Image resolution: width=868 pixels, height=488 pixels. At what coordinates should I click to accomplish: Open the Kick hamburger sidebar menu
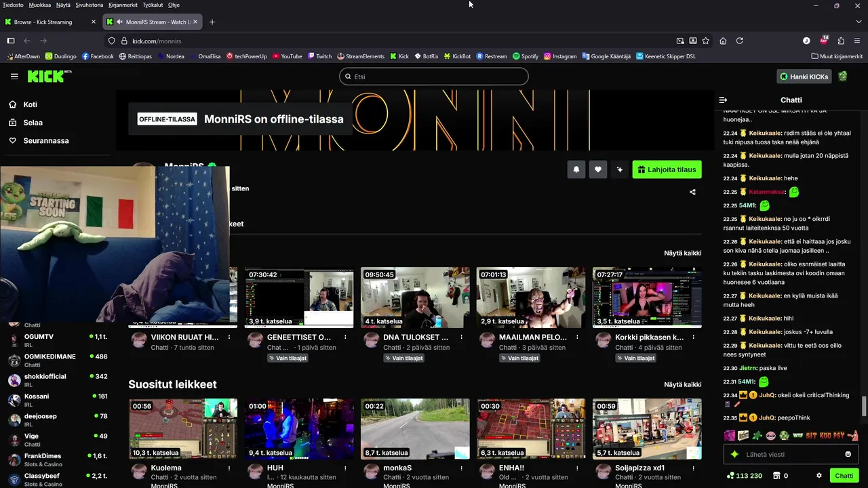pos(14,77)
